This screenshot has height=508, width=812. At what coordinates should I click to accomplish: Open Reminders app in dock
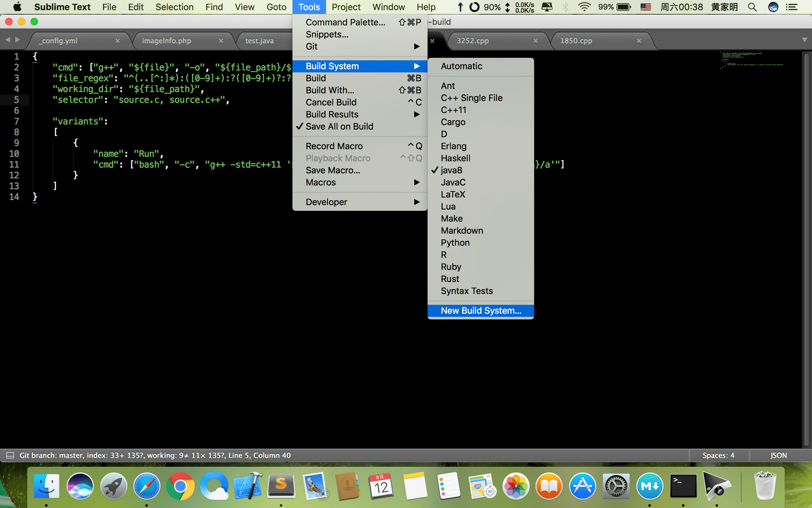449,486
